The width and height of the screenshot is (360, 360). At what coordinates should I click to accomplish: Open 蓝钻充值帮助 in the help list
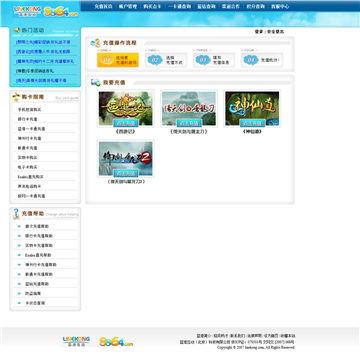pos(37,284)
